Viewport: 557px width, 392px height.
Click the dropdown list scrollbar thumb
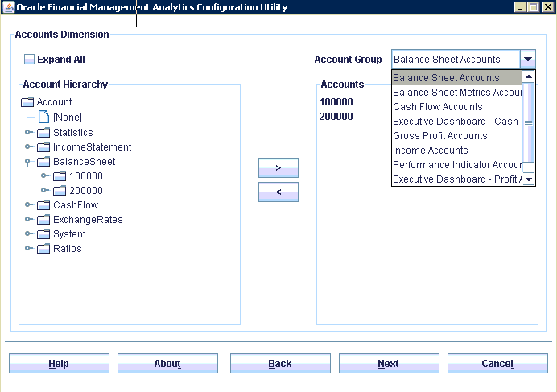[529, 122]
